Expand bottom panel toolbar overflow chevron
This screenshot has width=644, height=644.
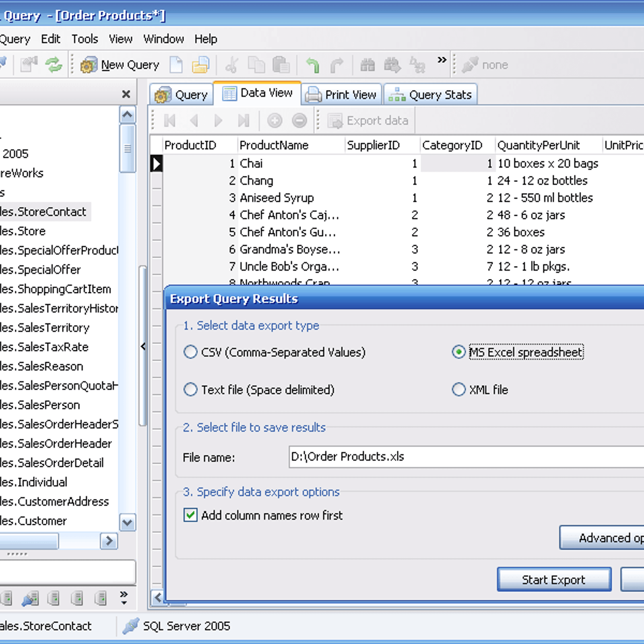click(x=124, y=598)
